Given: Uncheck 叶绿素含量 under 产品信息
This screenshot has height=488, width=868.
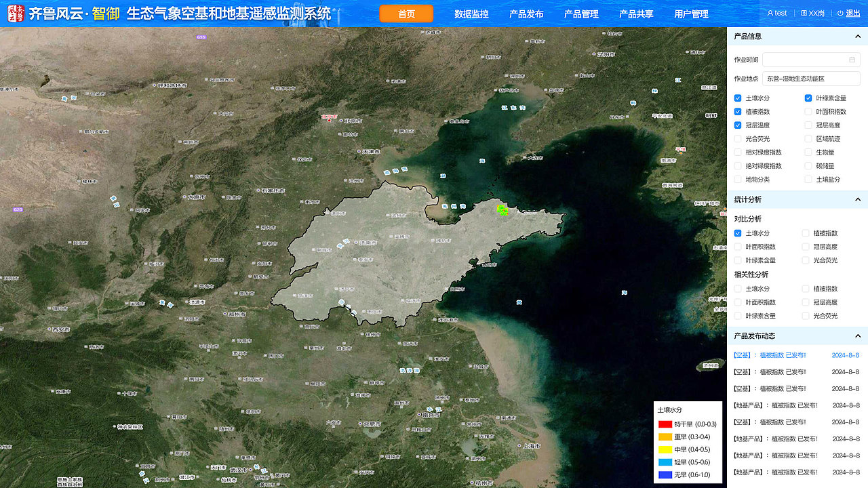Looking at the screenshot, I should pos(808,98).
